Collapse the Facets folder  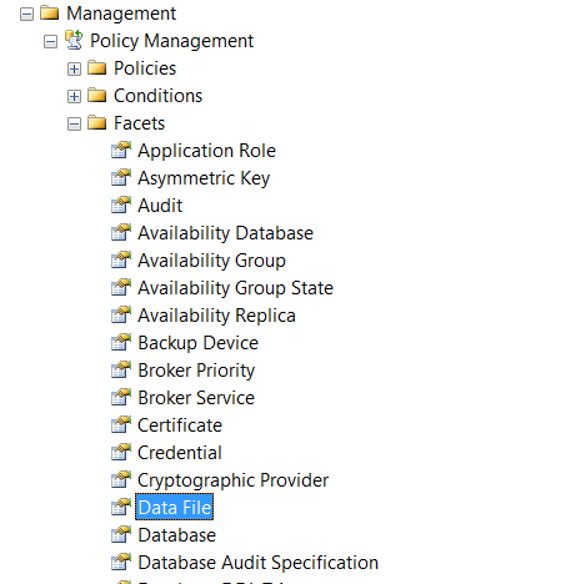click(x=74, y=124)
